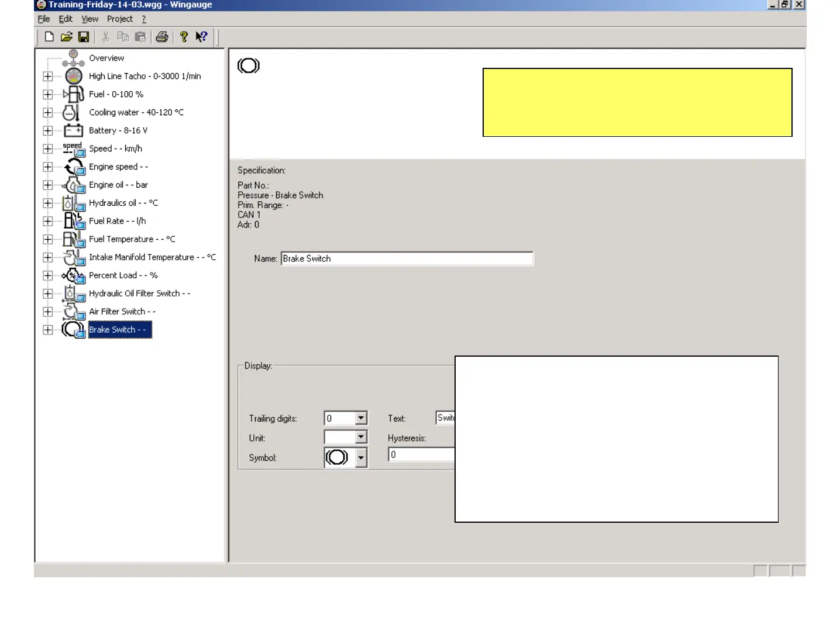Click the Overview node icon in tree

tap(73, 58)
